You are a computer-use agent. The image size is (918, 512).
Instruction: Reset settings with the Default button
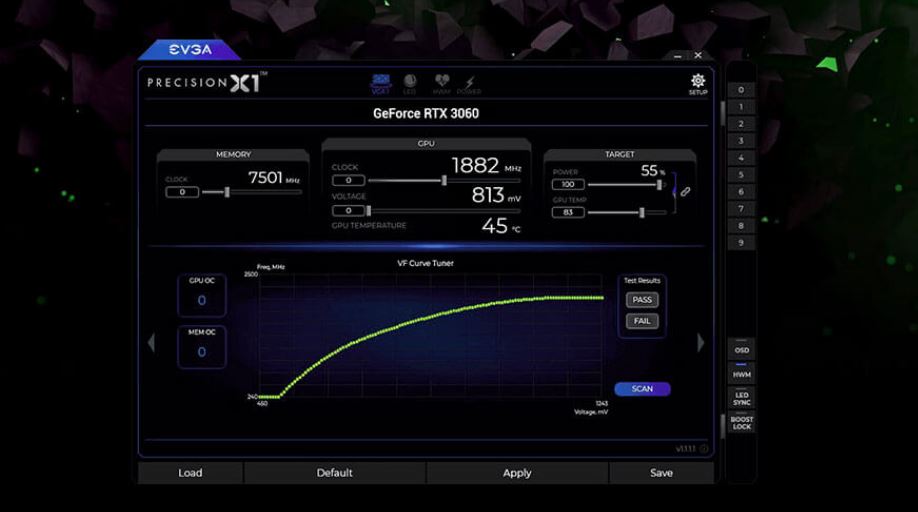(334, 473)
